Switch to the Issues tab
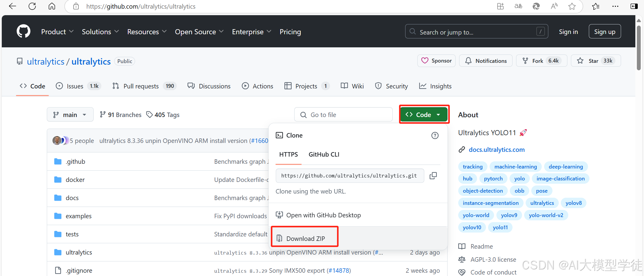The height and width of the screenshot is (276, 644). tap(78, 86)
